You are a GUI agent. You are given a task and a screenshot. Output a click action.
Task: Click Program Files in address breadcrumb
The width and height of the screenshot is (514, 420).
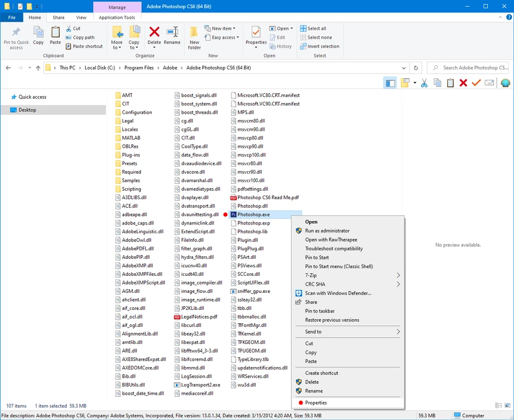(139, 68)
